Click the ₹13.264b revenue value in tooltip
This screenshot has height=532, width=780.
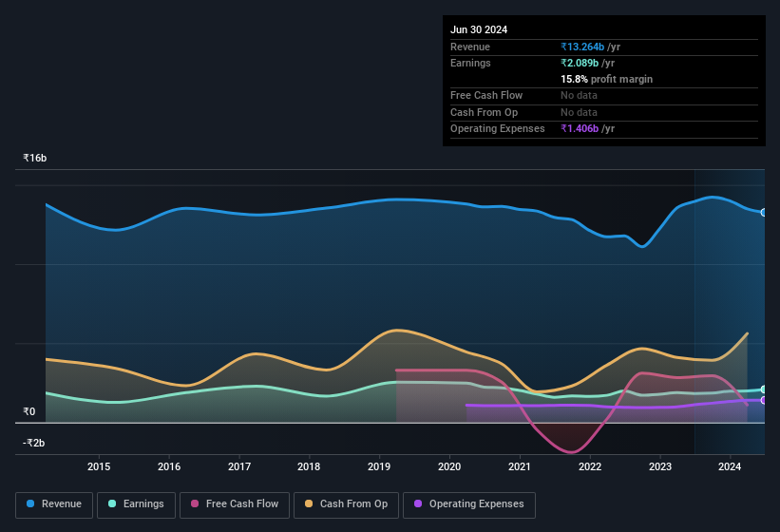click(x=582, y=47)
